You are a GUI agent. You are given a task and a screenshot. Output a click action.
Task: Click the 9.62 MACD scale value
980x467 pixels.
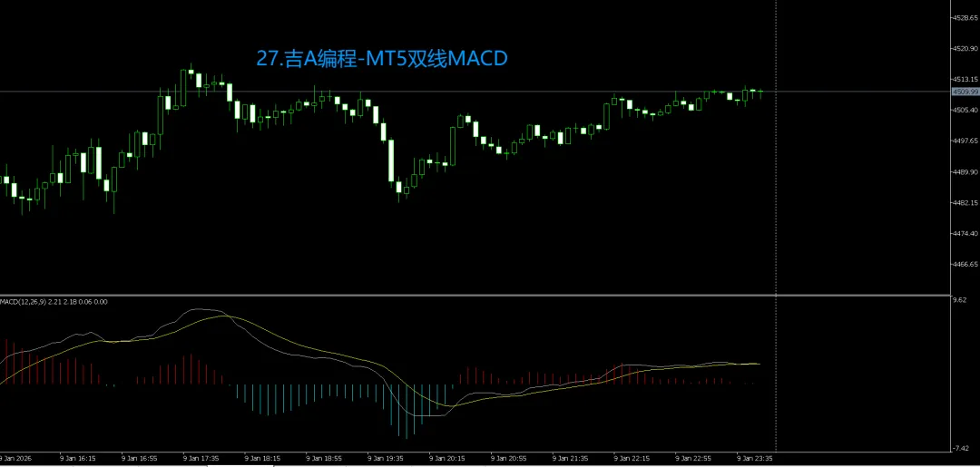(961, 299)
